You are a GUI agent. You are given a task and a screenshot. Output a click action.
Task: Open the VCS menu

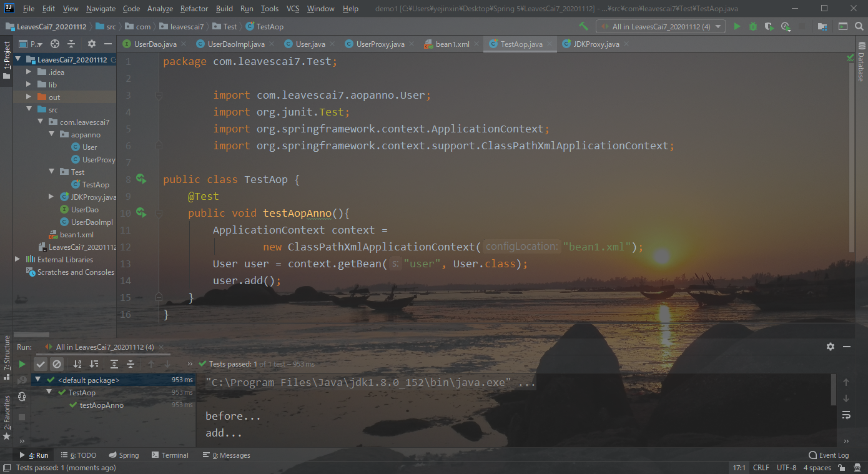pos(293,9)
